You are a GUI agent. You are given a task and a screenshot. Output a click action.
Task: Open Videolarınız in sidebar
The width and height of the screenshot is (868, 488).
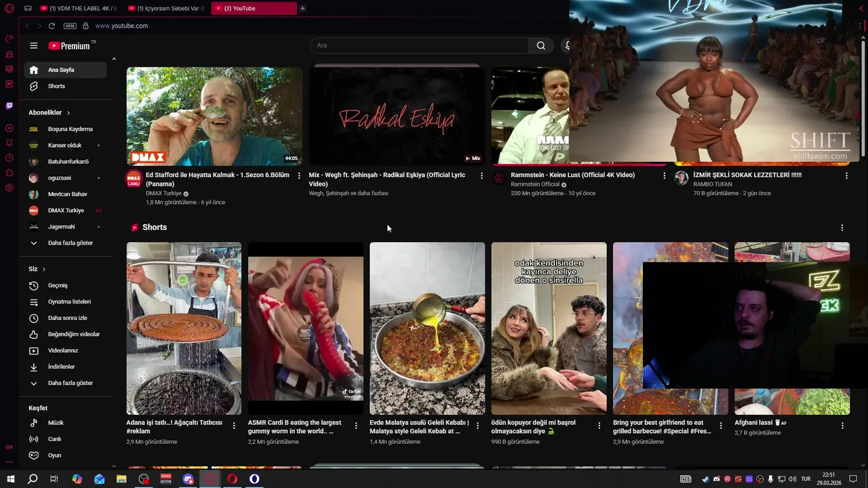(65, 350)
